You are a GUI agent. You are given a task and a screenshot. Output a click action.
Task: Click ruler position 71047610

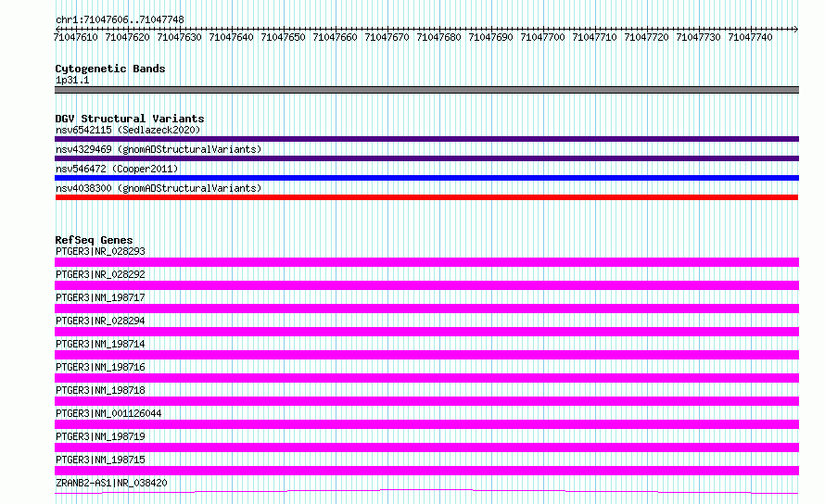76,37
